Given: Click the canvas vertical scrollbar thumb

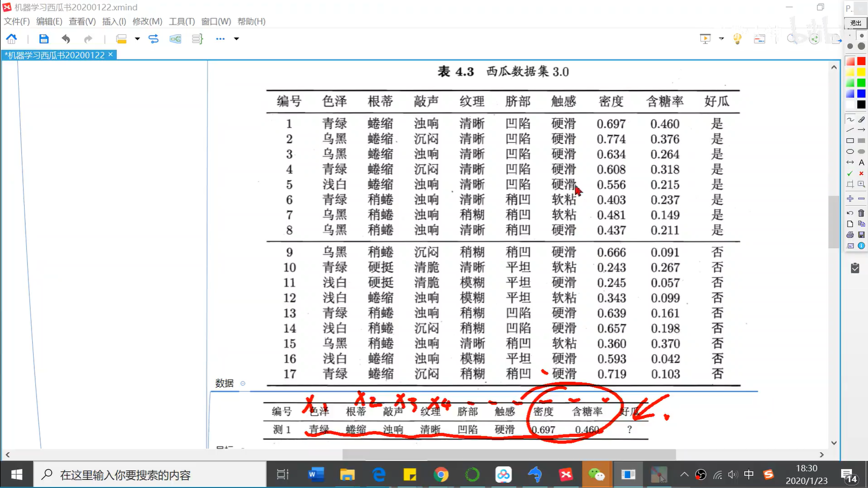Looking at the screenshot, I should [x=834, y=222].
